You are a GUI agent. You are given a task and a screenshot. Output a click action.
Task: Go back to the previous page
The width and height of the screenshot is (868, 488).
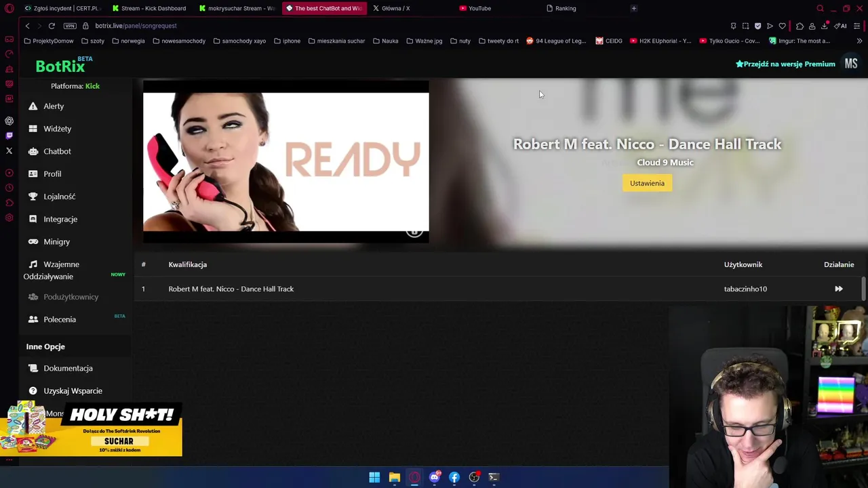[x=27, y=26]
